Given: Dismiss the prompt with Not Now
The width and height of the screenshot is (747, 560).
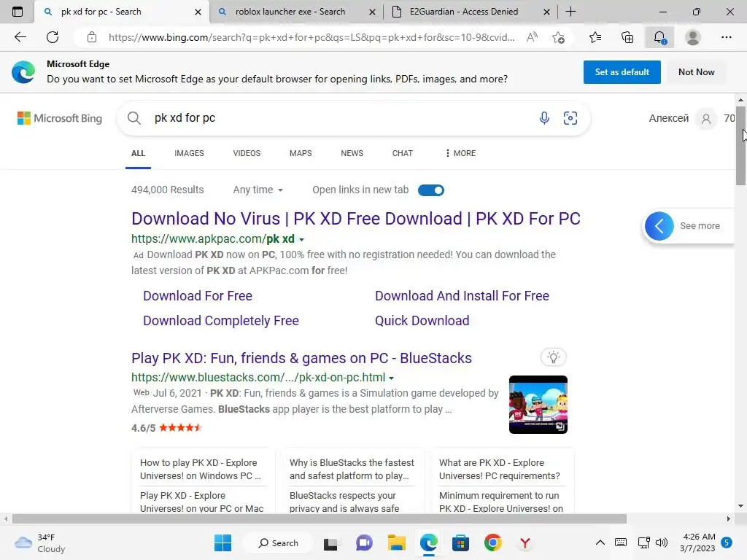Looking at the screenshot, I should pos(696,72).
